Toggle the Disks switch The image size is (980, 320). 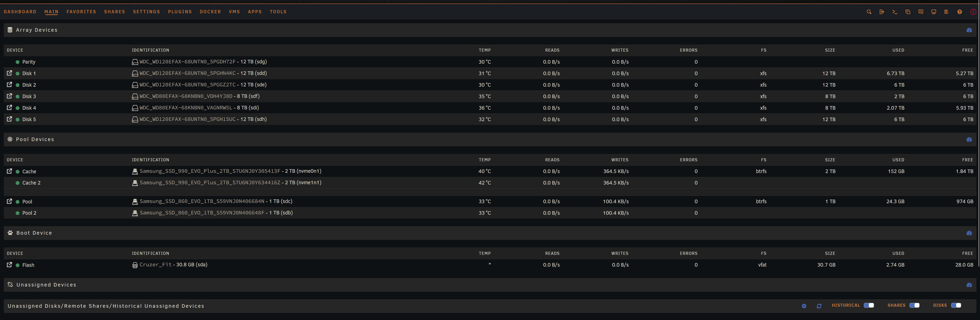[956, 305]
